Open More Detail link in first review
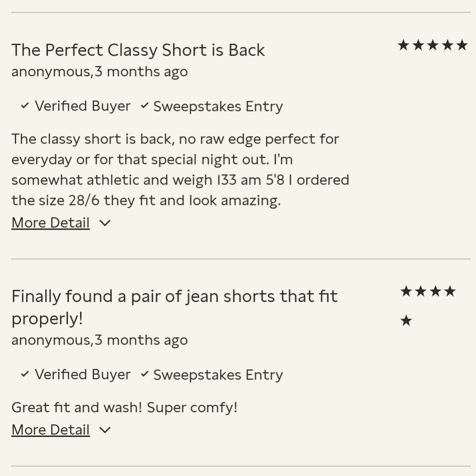Screen dimensions: 476x476 (x=51, y=222)
